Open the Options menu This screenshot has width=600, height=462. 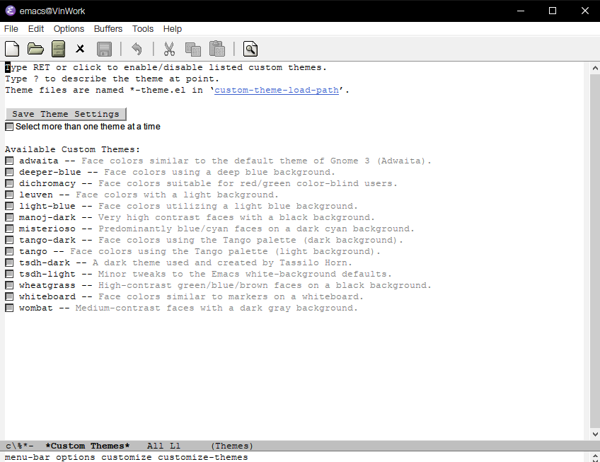(x=69, y=29)
